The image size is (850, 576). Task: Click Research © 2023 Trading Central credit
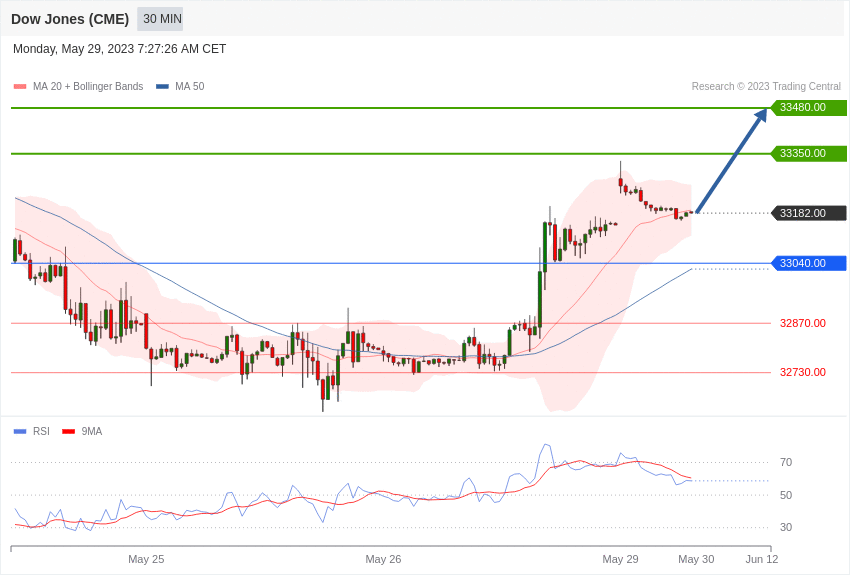(766, 86)
